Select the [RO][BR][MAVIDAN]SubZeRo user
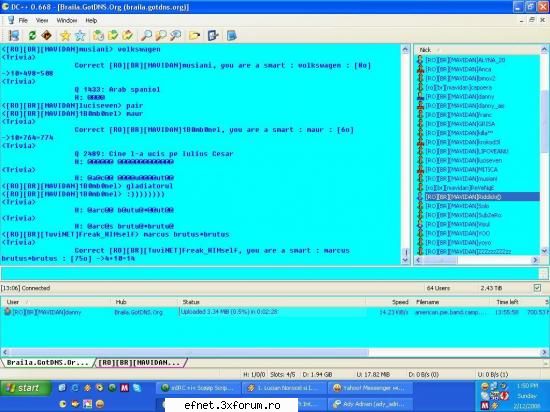Image resolution: width=550 pixels, height=412 pixels. tap(463, 215)
